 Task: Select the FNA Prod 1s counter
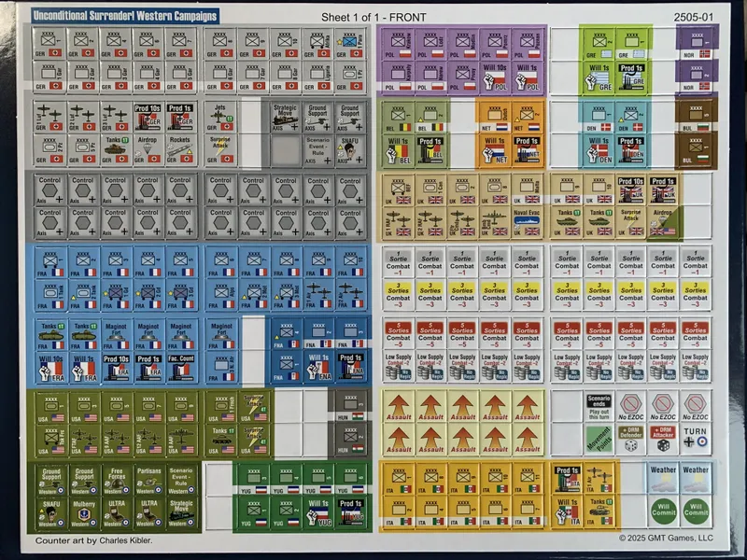tap(351, 367)
